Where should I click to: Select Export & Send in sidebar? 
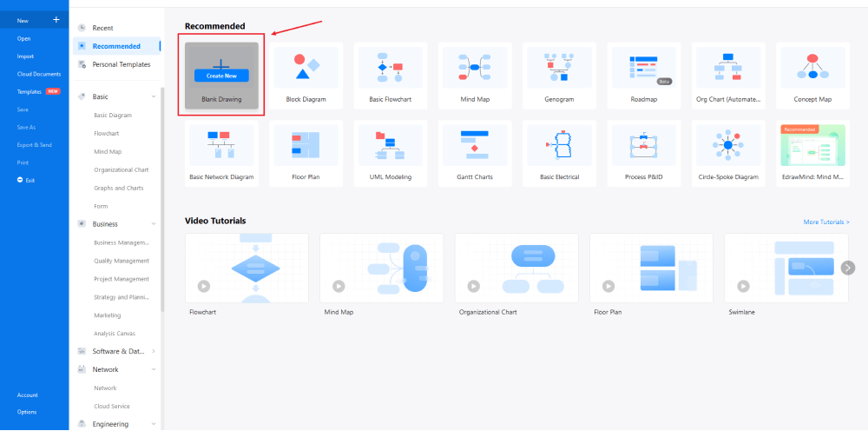coord(34,144)
